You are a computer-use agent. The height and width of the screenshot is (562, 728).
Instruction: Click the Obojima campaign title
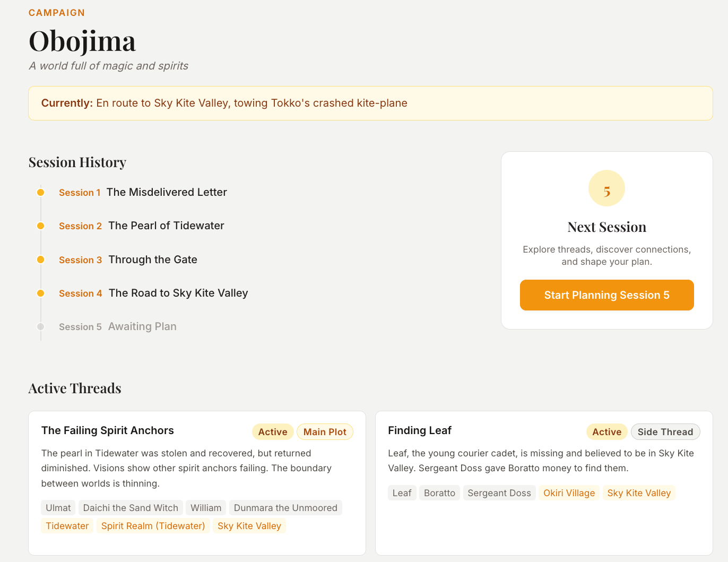(82, 41)
